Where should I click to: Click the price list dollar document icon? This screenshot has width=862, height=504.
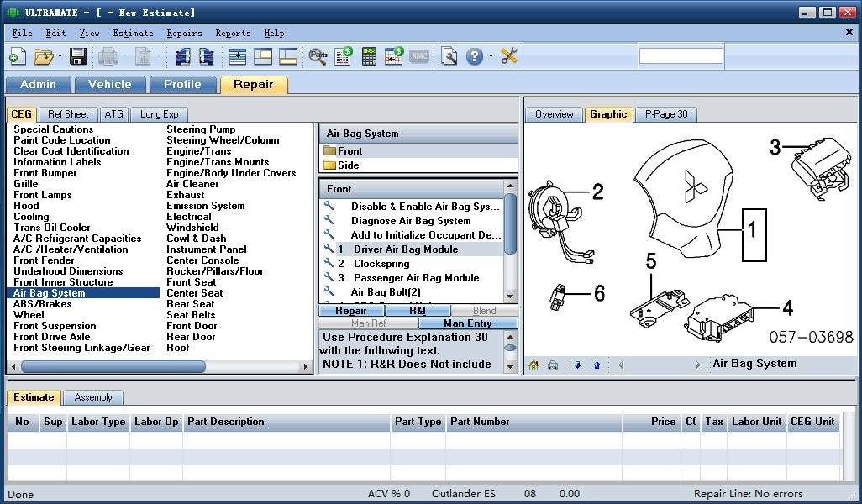(344, 56)
